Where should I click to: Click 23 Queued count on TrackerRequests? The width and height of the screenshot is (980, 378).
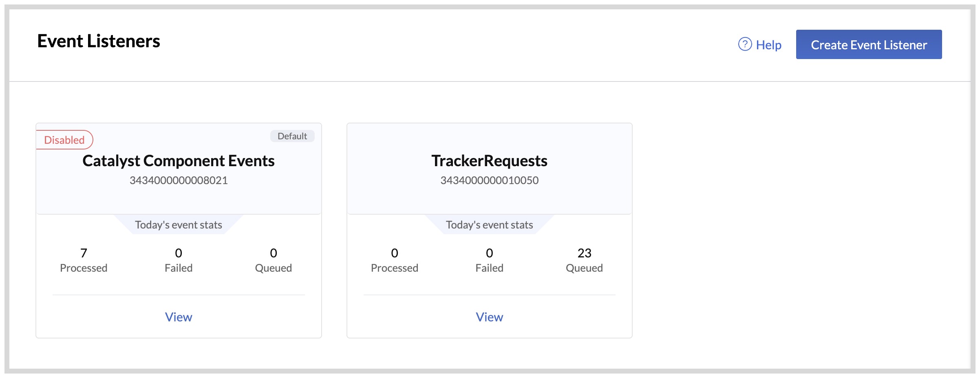[584, 253]
